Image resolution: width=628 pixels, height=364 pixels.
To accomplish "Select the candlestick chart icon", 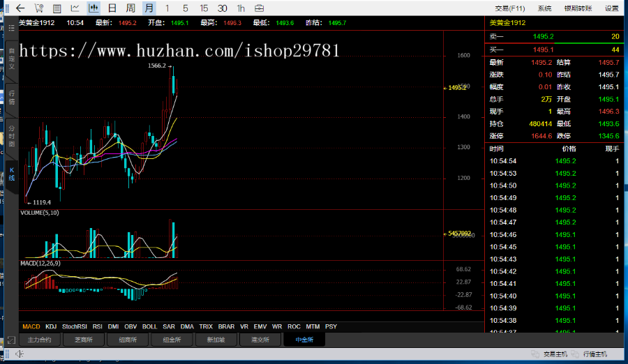I will pyautogui.click(x=94, y=8).
